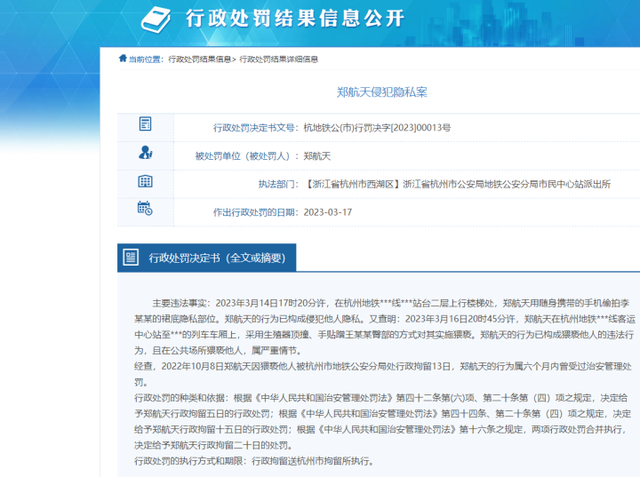The image size is (640, 477).
Task: Click the book logo icon in header
Action: point(156,20)
